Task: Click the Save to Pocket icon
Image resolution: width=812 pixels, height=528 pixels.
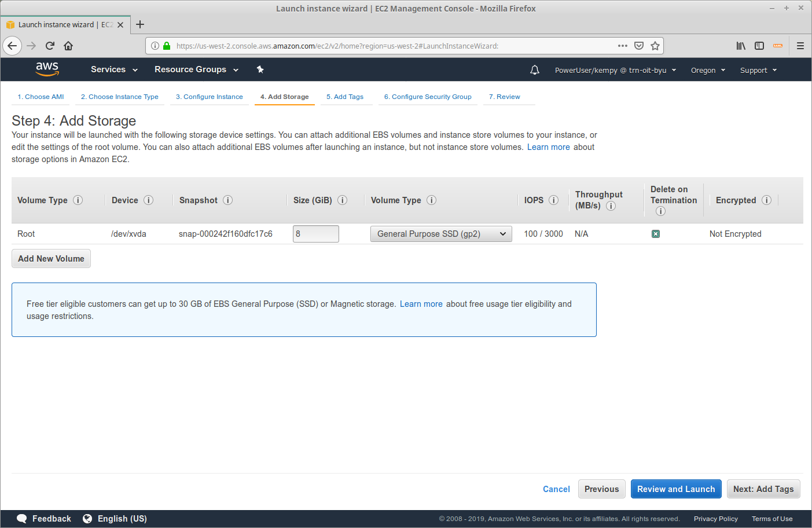Action: click(x=639, y=46)
